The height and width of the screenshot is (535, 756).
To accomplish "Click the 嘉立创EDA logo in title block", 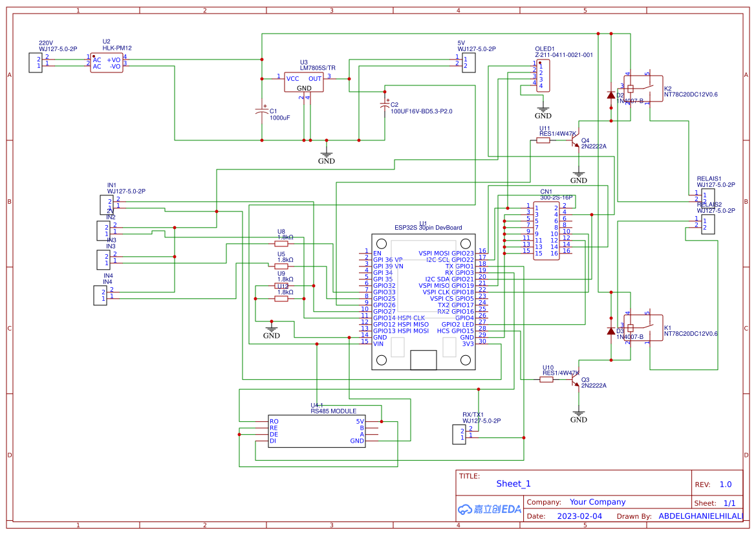I will (488, 509).
